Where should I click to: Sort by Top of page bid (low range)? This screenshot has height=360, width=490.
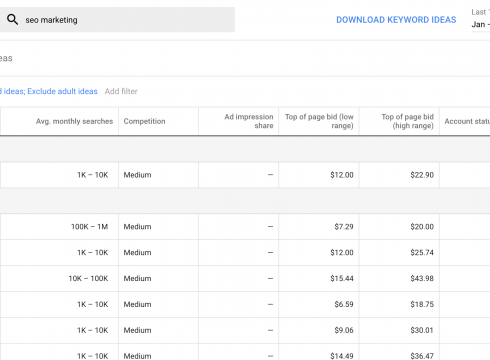click(319, 121)
